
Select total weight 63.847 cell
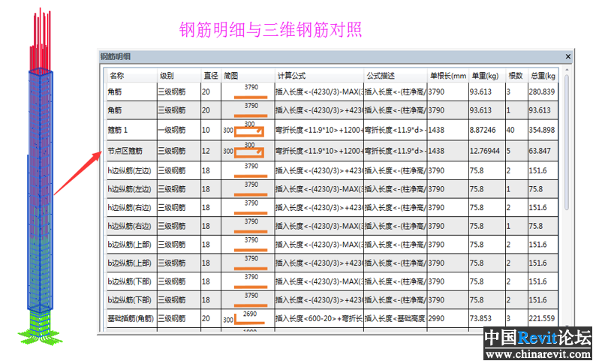click(x=543, y=151)
